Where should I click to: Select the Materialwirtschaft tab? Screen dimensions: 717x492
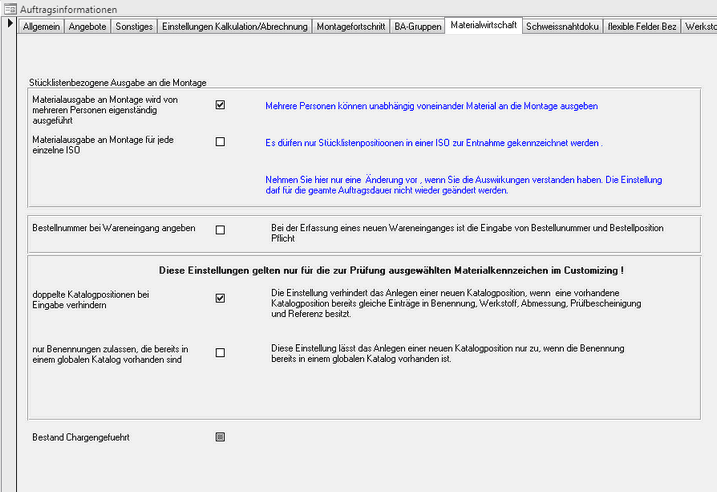[x=484, y=26]
